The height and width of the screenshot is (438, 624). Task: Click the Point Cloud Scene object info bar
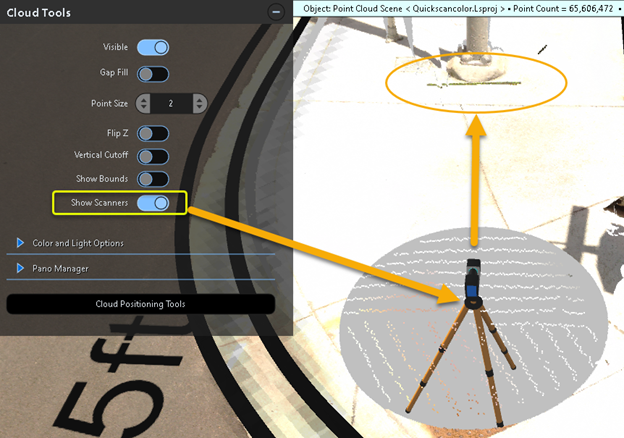[458, 8]
